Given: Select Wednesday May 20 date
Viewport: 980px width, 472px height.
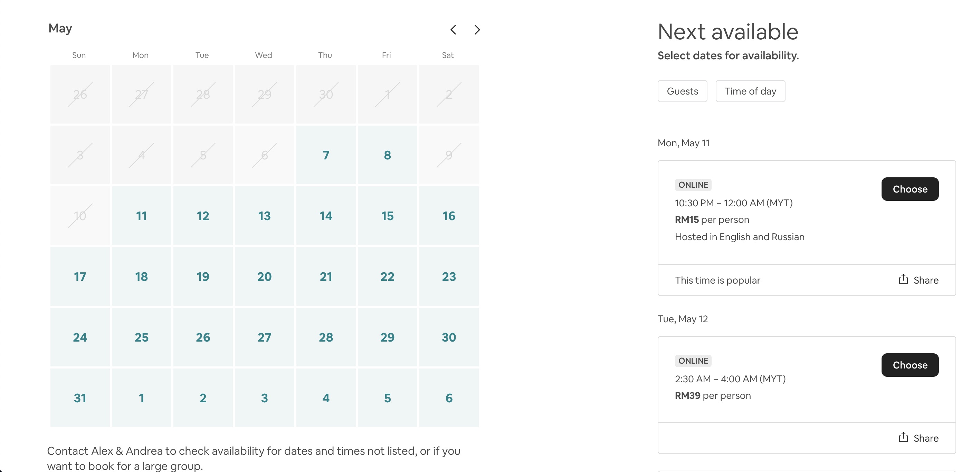Looking at the screenshot, I should coord(264,277).
